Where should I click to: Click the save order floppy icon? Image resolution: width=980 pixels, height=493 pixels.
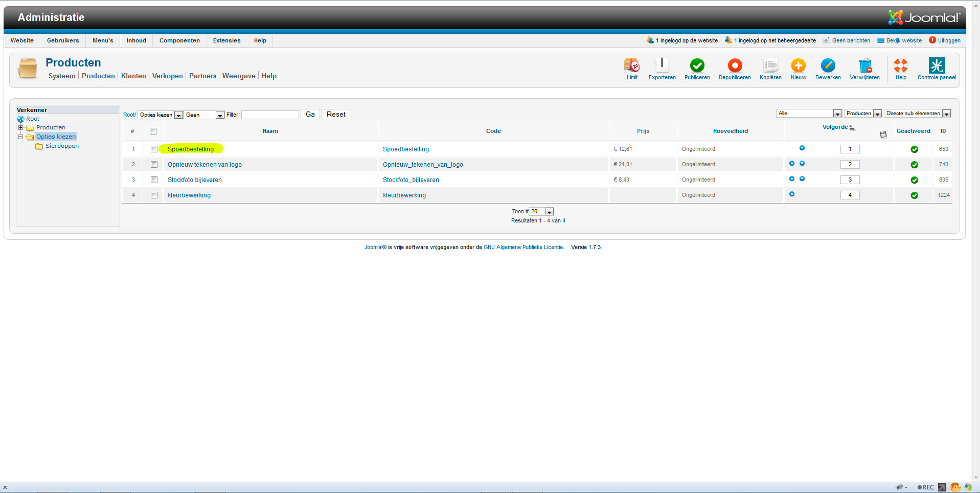pyautogui.click(x=883, y=135)
